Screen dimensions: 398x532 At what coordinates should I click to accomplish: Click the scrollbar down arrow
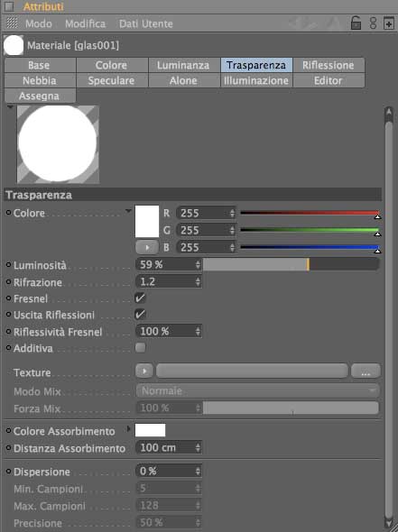click(x=389, y=523)
